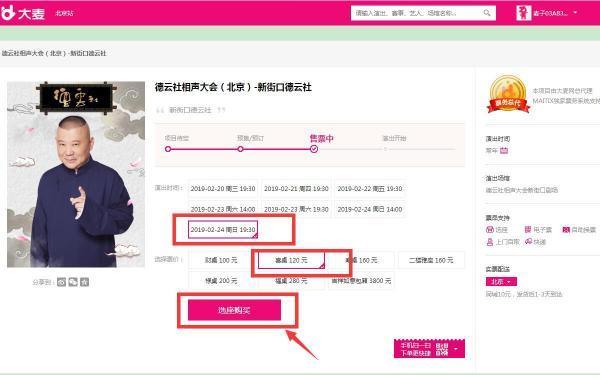Screen dimensions: 600x375
Task: Click the e-ticket support icon
Action: tap(528, 229)
